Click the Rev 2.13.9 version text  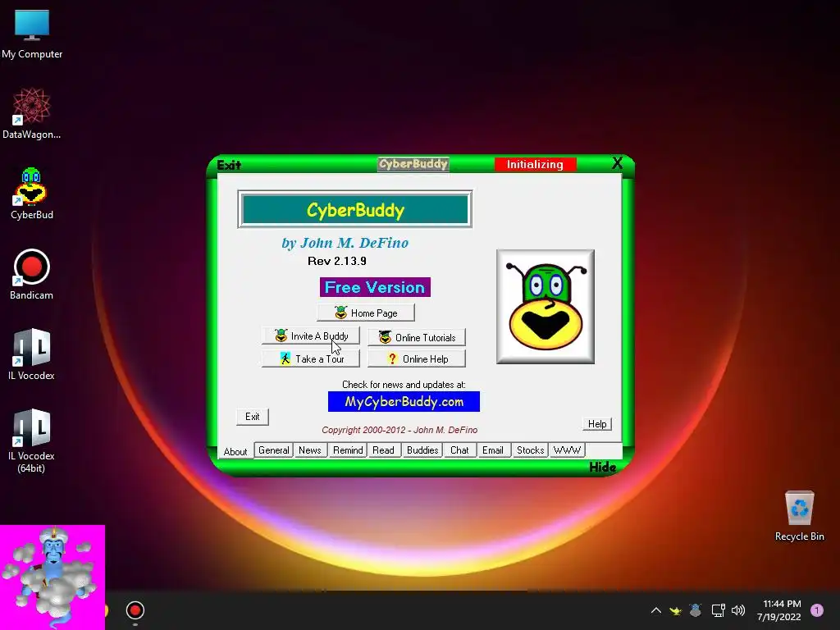(x=337, y=261)
